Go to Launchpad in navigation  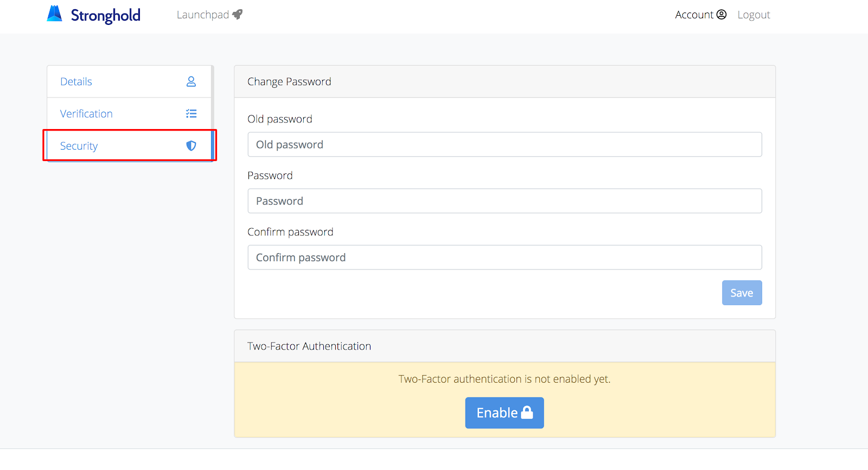click(203, 15)
